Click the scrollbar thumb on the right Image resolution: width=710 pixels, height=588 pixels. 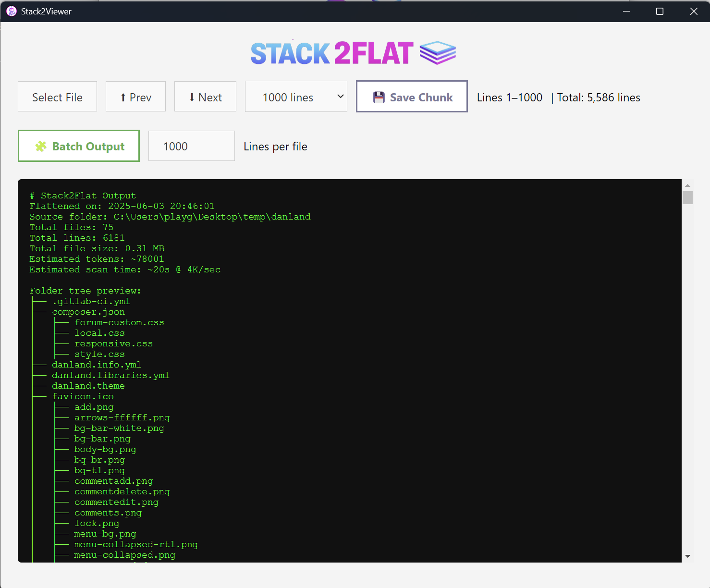[688, 197]
